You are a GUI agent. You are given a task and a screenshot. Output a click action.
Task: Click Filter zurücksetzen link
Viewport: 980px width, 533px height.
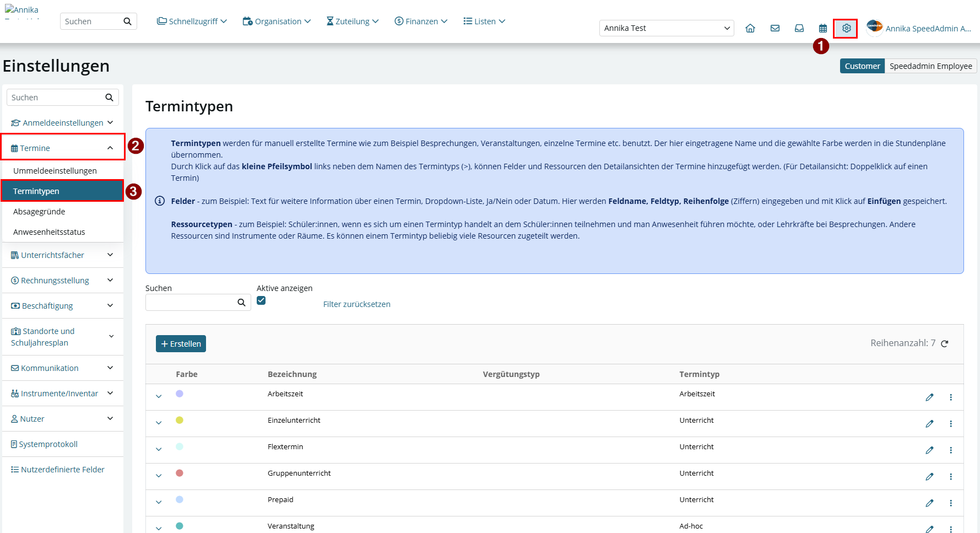click(x=357, y=304)
